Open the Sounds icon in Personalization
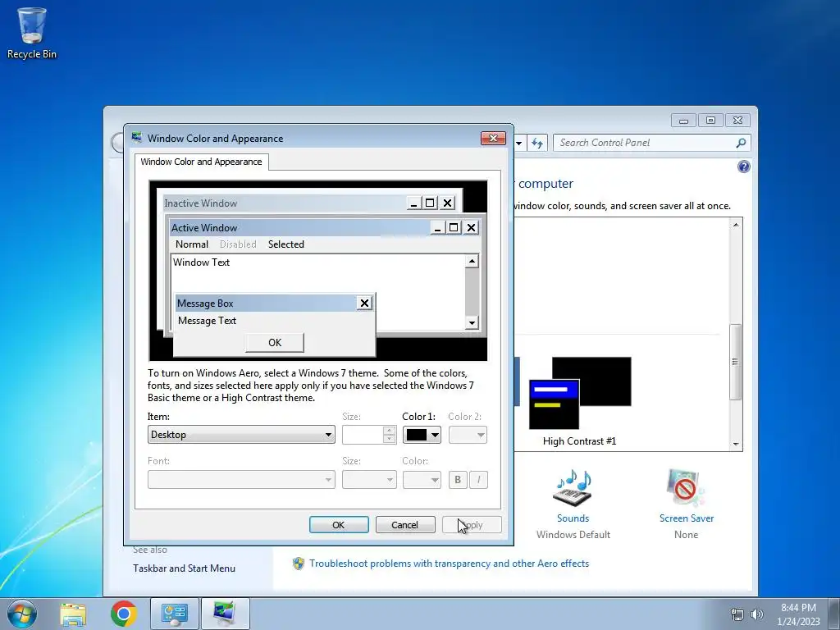Image resolution: width=840 pixels, height=630 pixels. click(573, 487)
